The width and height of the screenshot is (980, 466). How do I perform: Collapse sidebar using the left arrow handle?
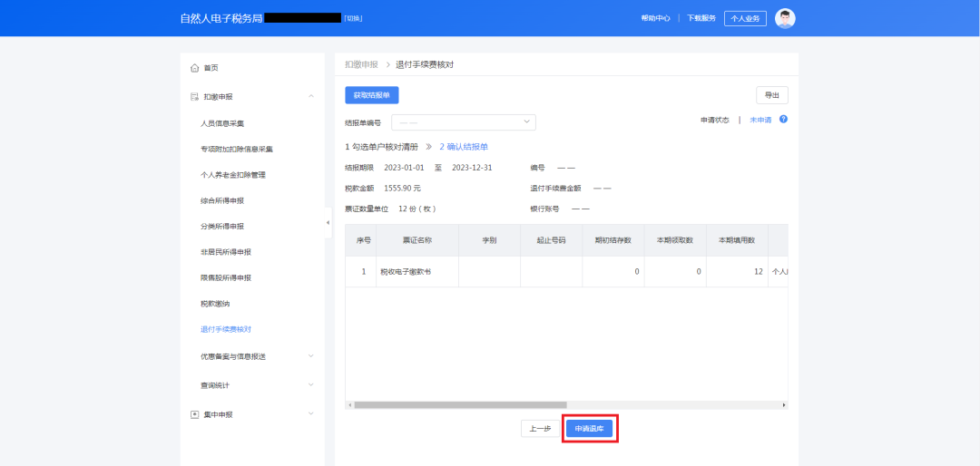click(328, 222)
